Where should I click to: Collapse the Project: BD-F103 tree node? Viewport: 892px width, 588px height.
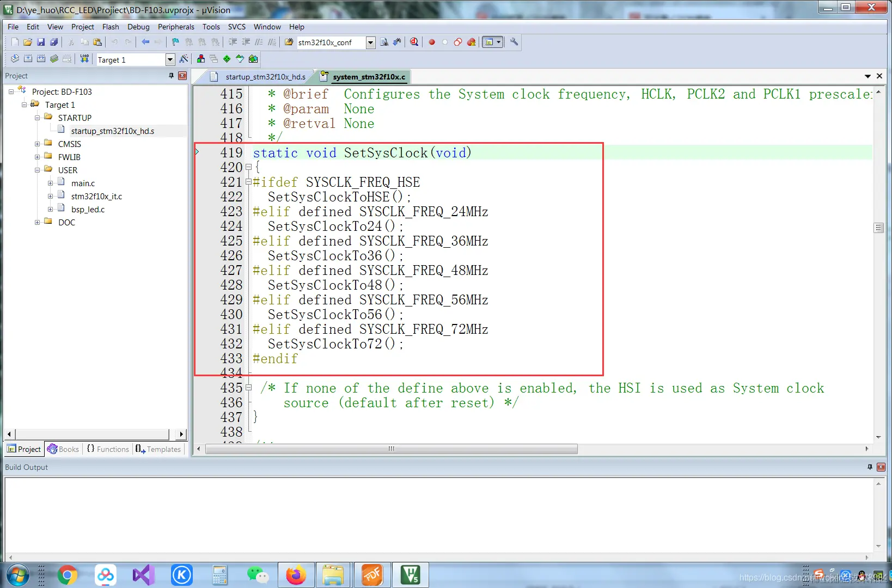pos(11,91)
